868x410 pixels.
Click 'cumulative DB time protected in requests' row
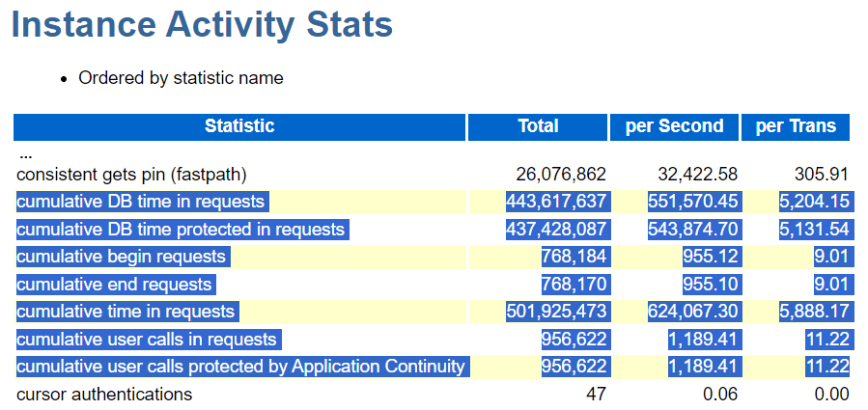[182, 230]
